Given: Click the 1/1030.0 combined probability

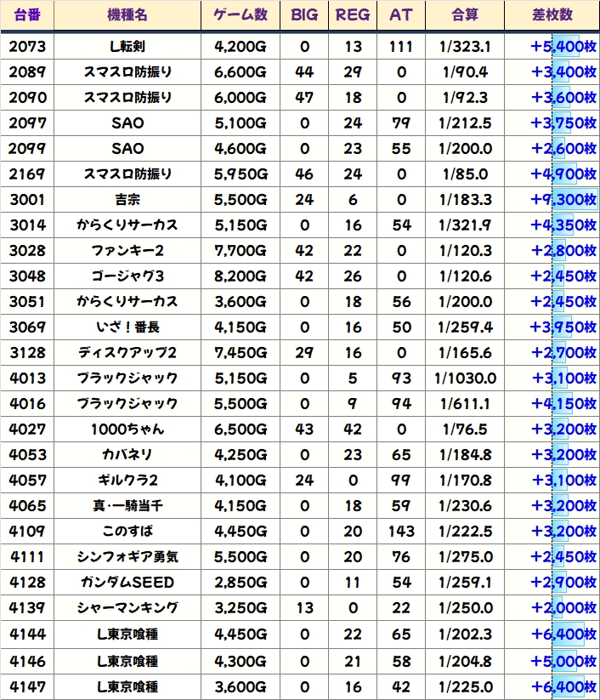Looking at the screenshot, I should [465, 378].
